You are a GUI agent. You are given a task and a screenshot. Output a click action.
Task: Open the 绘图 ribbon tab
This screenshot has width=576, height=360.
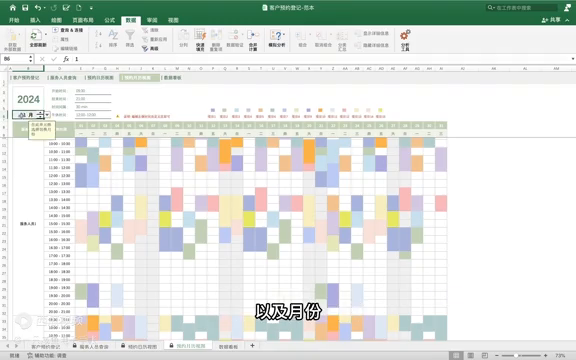(57, 20)
